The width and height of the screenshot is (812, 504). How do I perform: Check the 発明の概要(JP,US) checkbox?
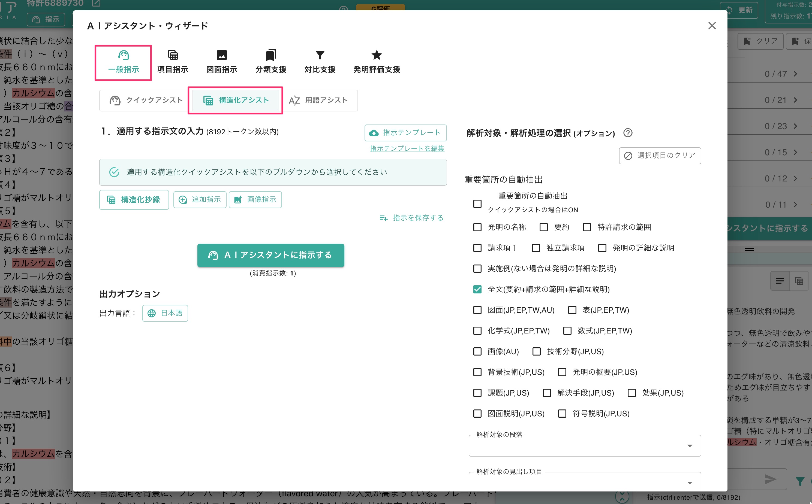(x=562, y=372)
